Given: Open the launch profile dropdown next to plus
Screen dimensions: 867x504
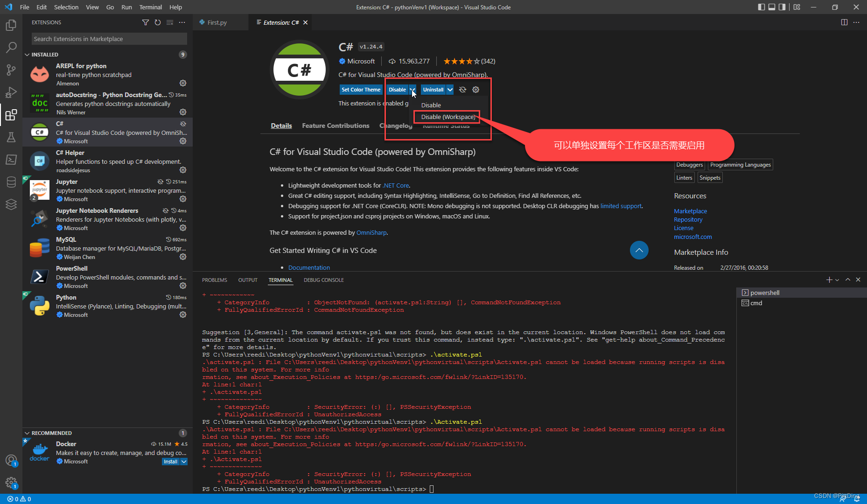Looking at the screenshot, I should click(837, 280).
